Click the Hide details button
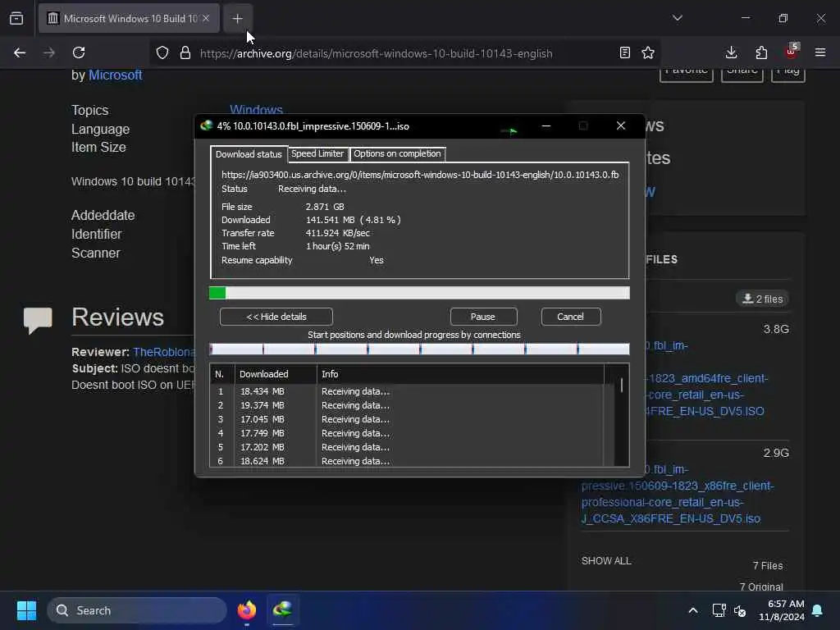 point(276,317)
